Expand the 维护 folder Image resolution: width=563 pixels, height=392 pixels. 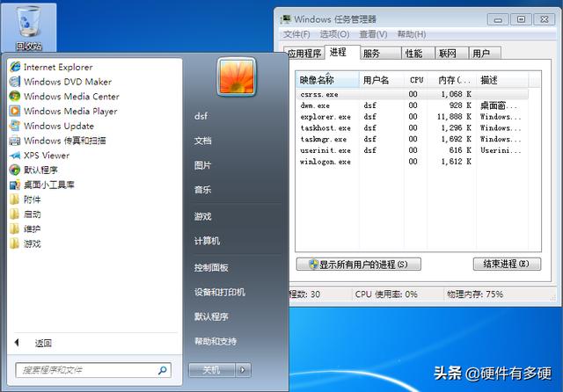26,229
